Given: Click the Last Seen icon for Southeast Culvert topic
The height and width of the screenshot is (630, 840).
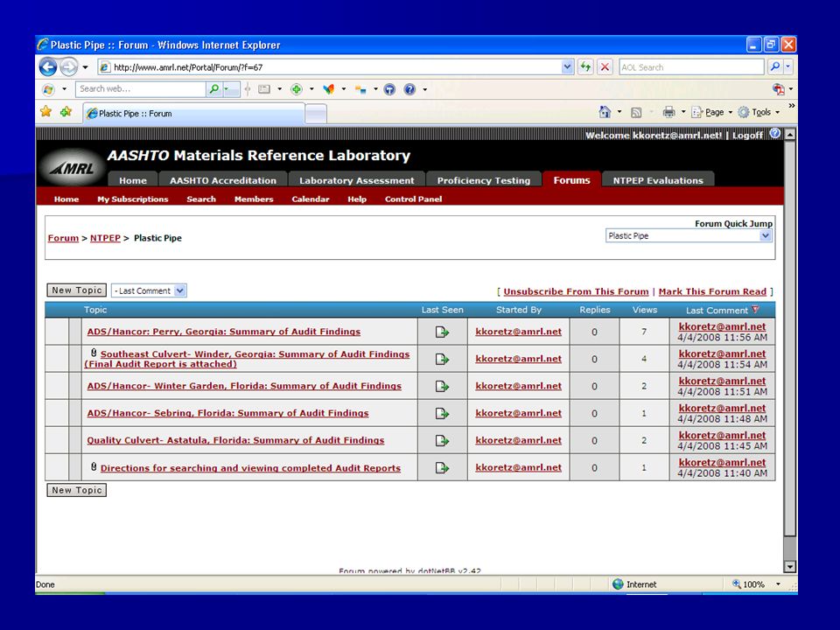Looking at the screenshot, I should pyautogui.click(x=442, y=359).
